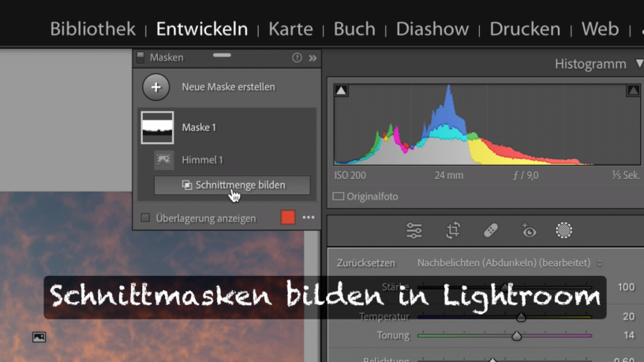This screenshot has height=362, width=644.
Task: Select the Red eye correction tool
Action: pos(529,230)
